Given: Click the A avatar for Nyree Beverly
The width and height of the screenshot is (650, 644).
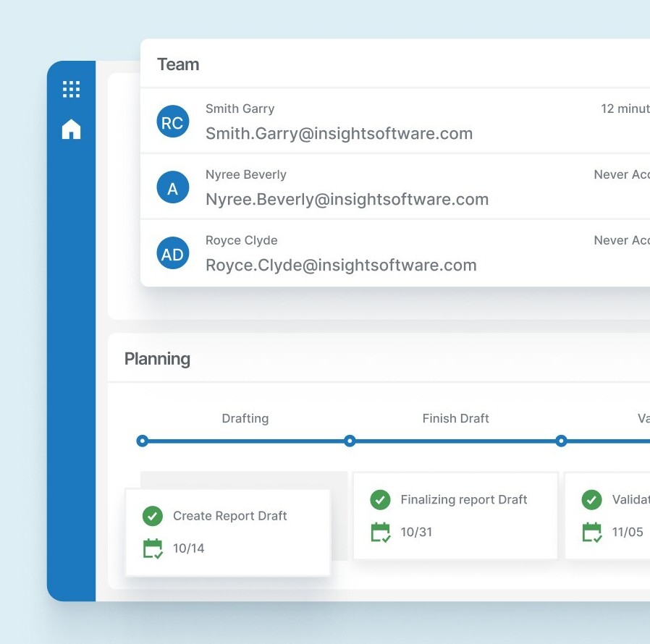Looking at the screenshot, I should click(x=172, y=188).
